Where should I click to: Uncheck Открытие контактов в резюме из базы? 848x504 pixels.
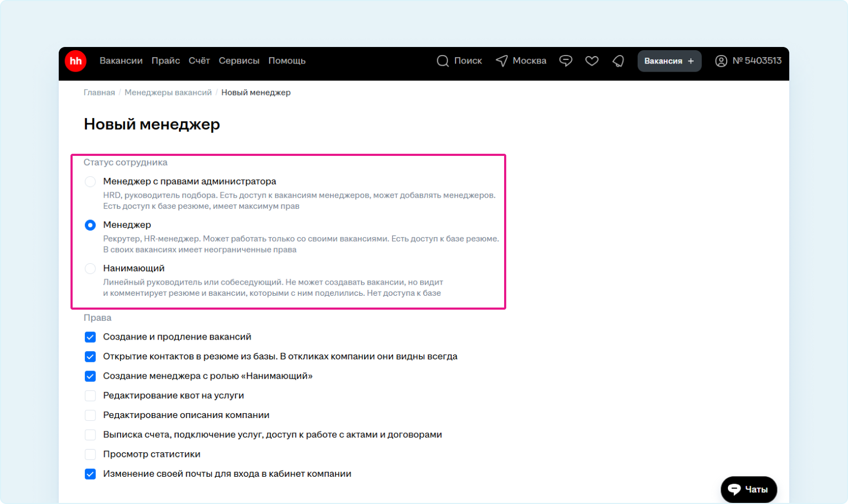click(90, 357)
